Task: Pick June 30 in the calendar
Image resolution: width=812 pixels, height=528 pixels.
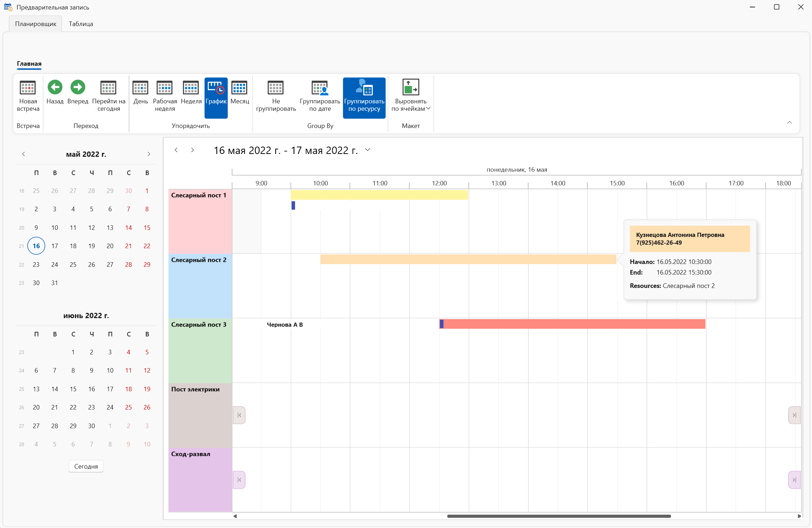Action: coord(91,426)
